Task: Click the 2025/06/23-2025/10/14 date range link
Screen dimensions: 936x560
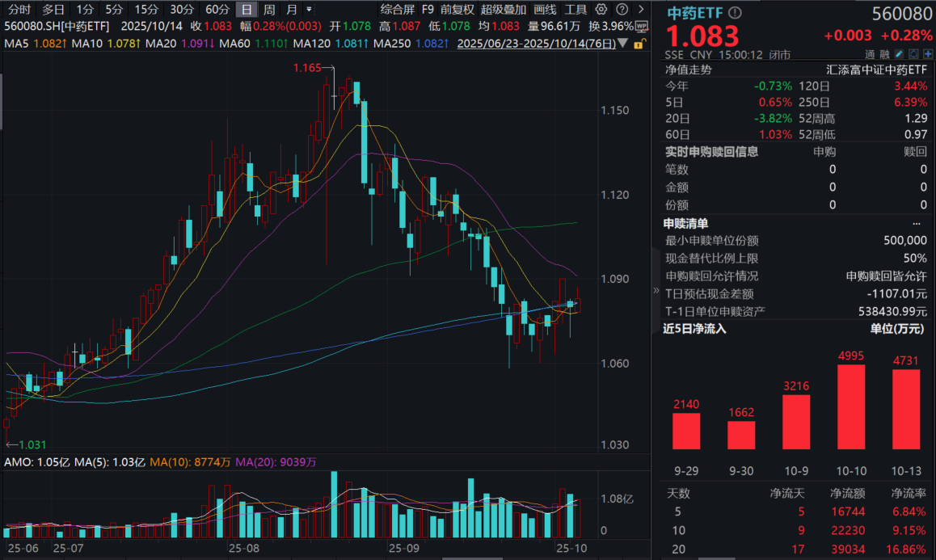Action: tap(539, 43)
